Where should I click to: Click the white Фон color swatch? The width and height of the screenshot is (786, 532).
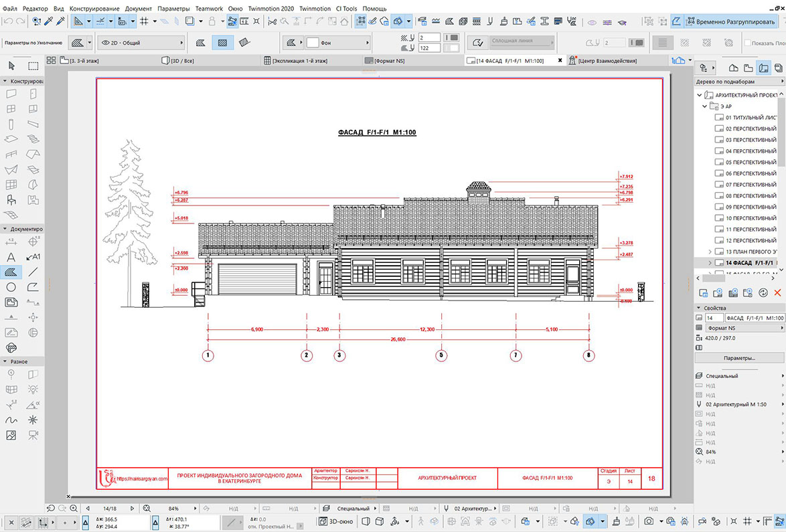[x=313, y=43]
